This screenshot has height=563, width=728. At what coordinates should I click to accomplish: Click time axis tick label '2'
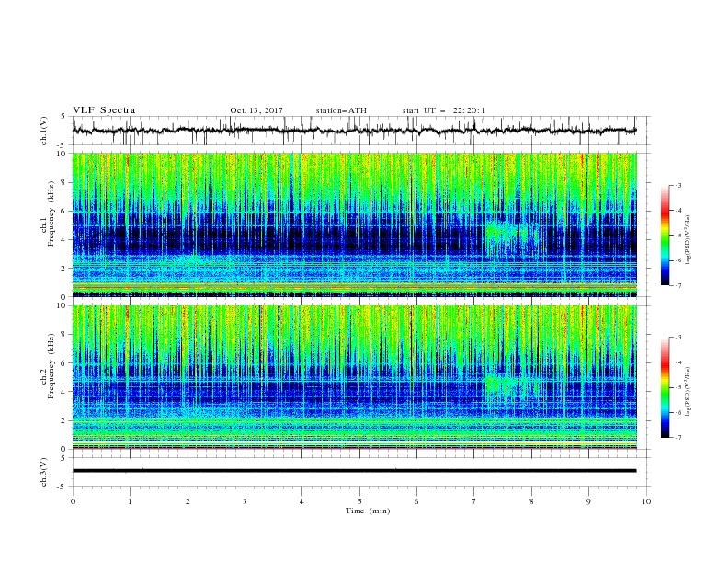click(188, 501)
